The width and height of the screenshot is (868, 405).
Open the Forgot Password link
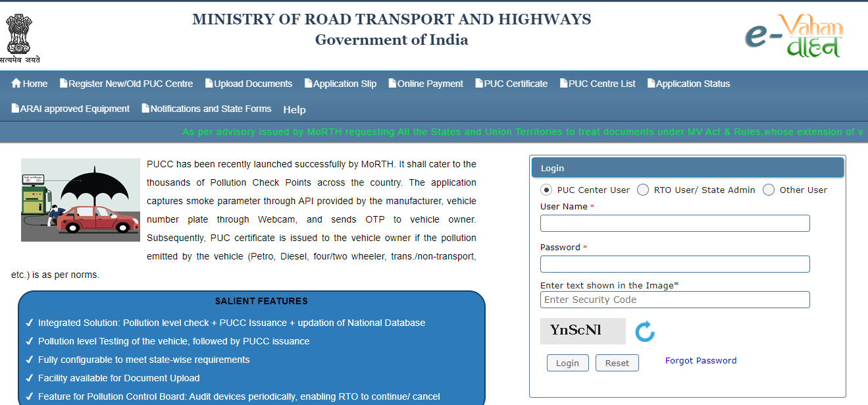coord(701,360)
